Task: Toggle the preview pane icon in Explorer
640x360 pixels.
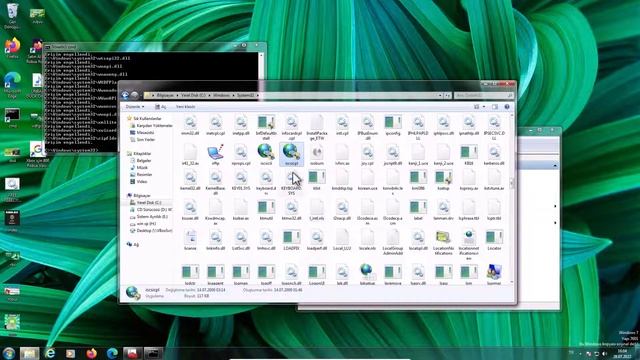Action: click(x=495, y=107)
